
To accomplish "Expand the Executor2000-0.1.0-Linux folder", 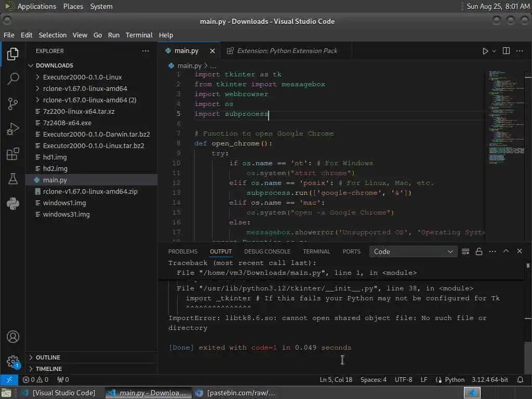I will [91, 77].
